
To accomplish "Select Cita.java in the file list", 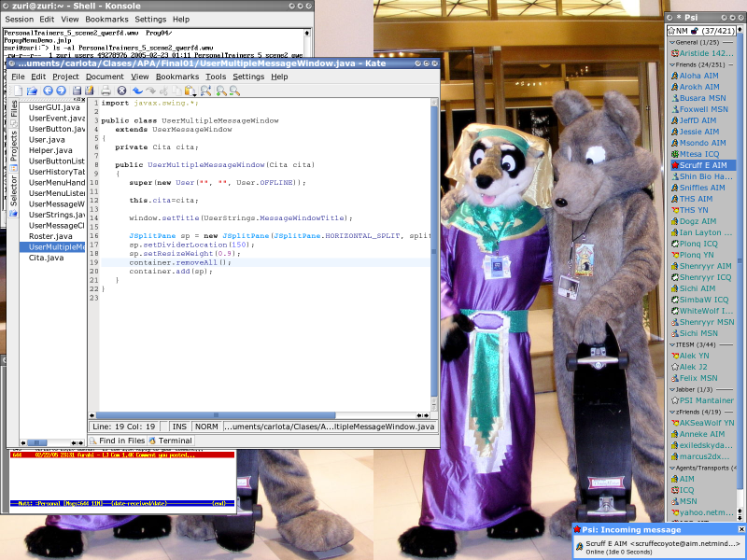I will coord(46,258).
